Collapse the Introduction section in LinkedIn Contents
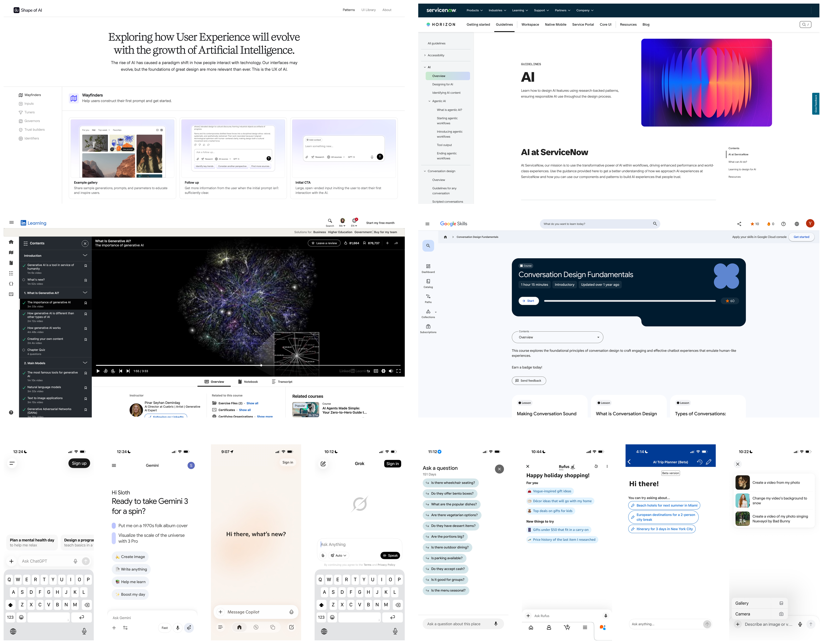The image size is (823, 644). point(85,255)
